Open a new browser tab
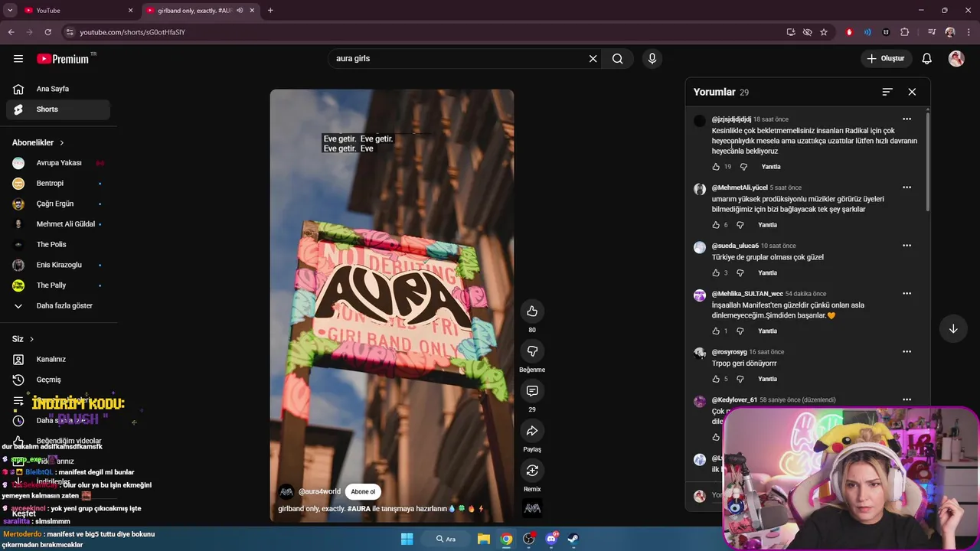 pos(270,11)
